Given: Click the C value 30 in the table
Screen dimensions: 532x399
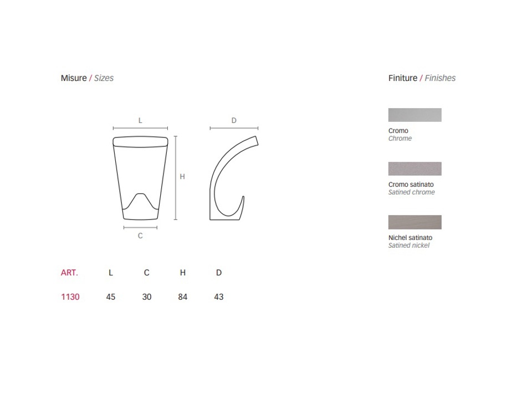Looking at the screenshot, I should point(147,297).
